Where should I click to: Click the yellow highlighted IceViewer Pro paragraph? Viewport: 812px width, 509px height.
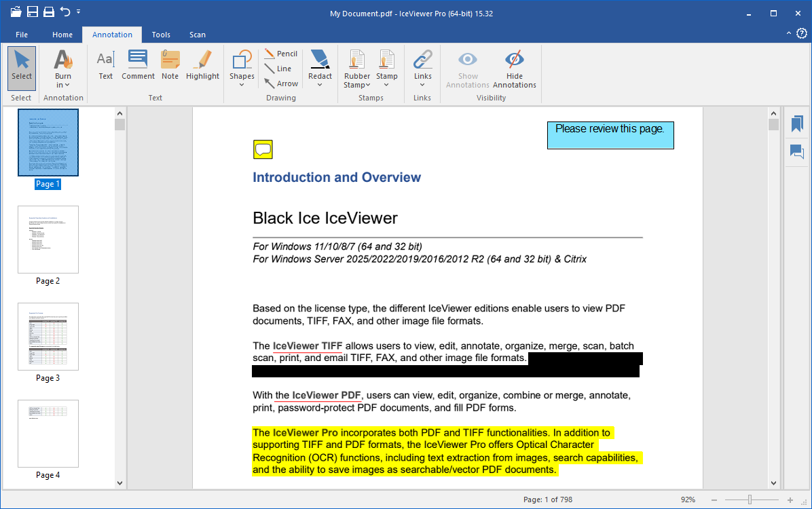[x=447, y=451]
